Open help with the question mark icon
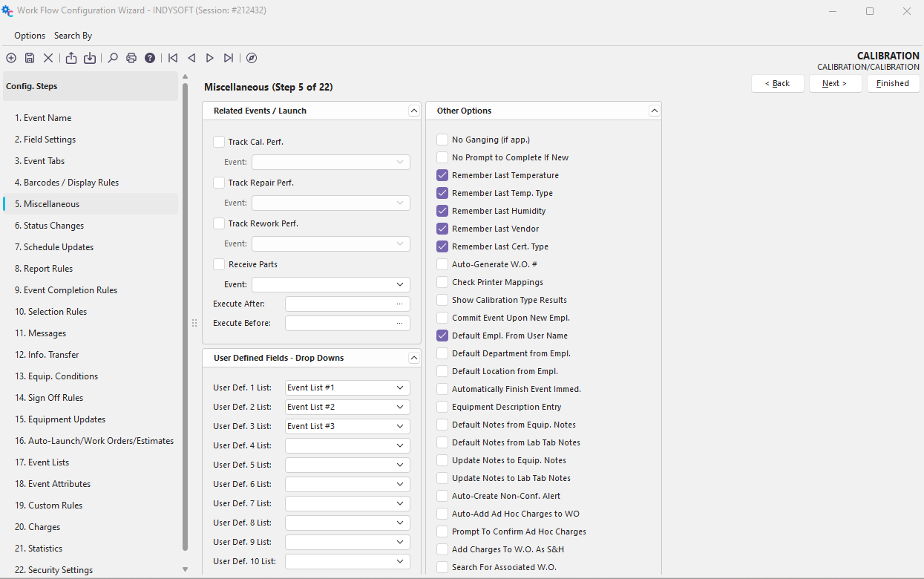 (150, 58)
